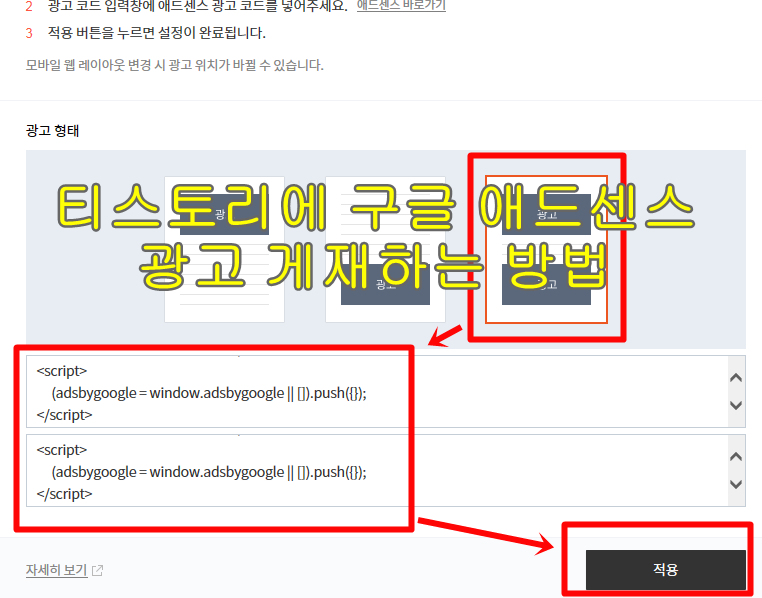Screen dimensions: 762x598
Task: Click step 3 text '적용 버튼을 누르면 설정이 완료됩니다.'
Action: (156, 33)
